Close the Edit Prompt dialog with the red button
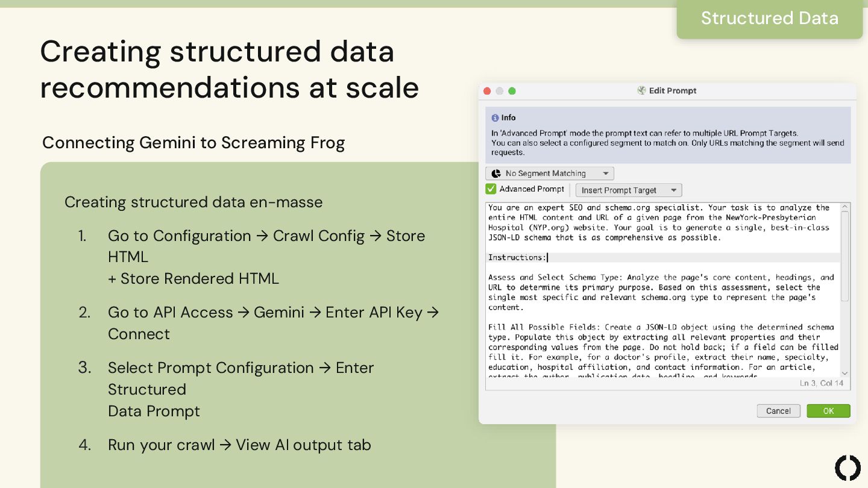The width and height of the screenshot is (868, 488). pos(487,91)
